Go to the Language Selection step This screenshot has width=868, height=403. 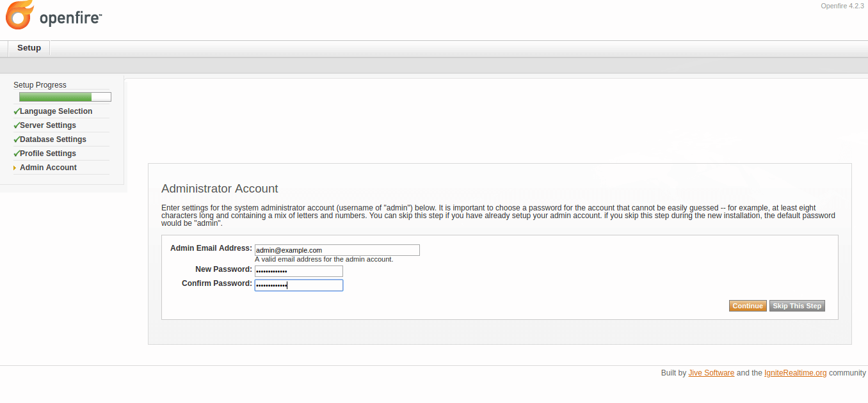coord(56,111)
